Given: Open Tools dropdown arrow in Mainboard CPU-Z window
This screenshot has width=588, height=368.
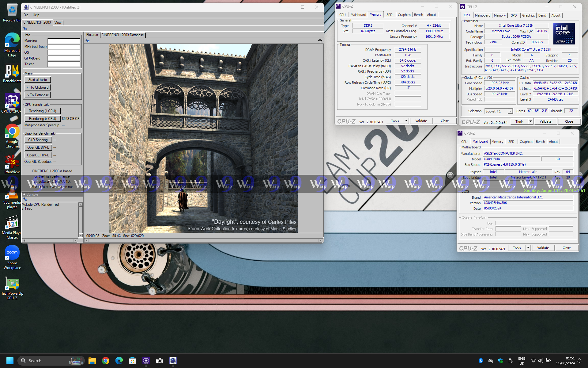Looking at the screenshot, I should (x=528, y=248).
